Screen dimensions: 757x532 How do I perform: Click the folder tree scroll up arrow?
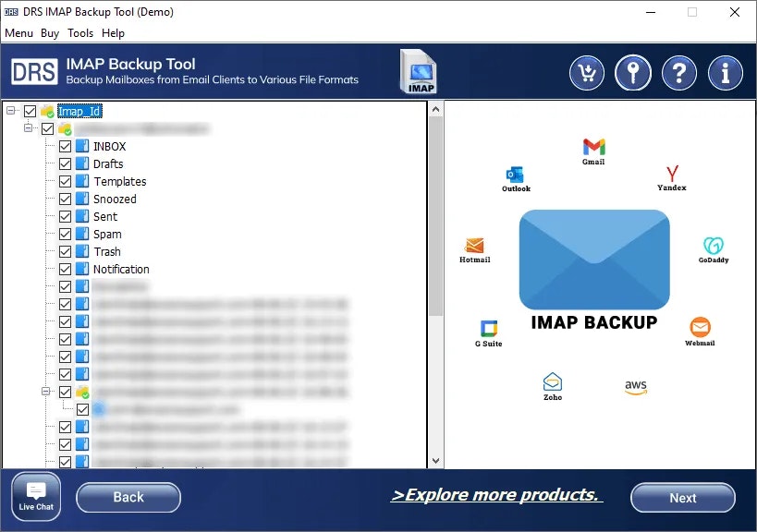coord(435,110)
